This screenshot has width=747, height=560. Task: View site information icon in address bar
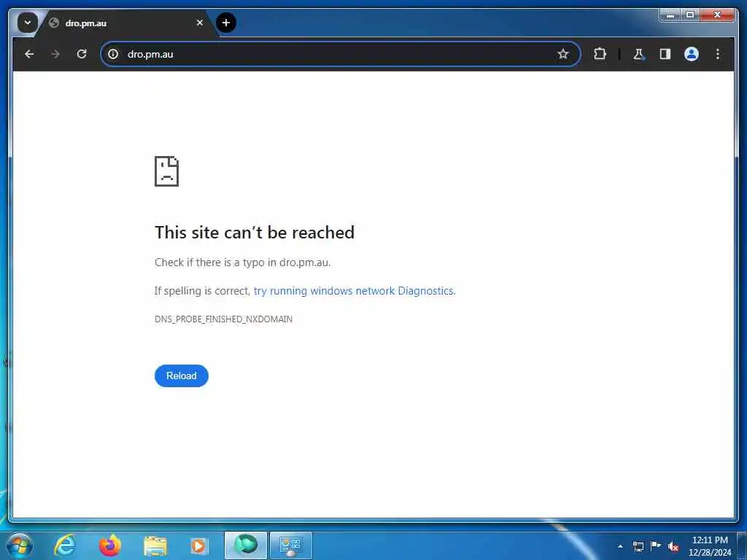(113, 54)
